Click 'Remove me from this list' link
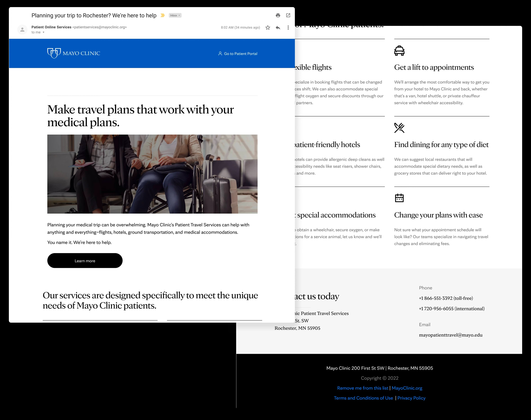 pyautogui.click(x=363, y=388)
